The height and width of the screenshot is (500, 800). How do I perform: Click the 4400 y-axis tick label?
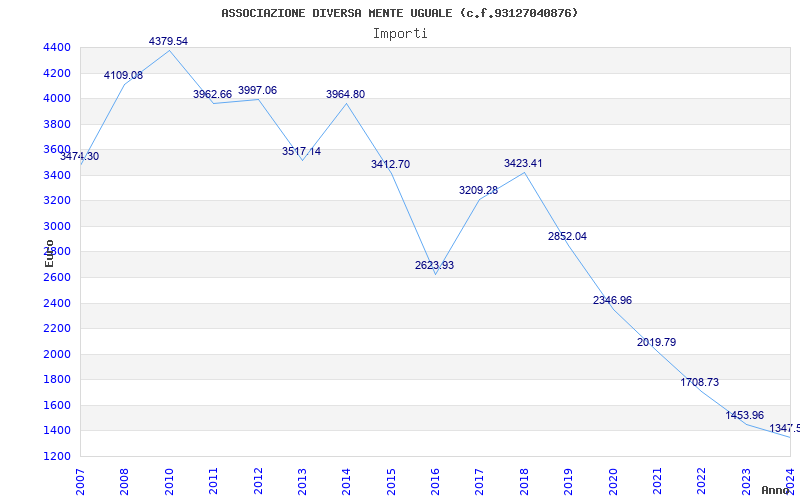click(57, 47)
